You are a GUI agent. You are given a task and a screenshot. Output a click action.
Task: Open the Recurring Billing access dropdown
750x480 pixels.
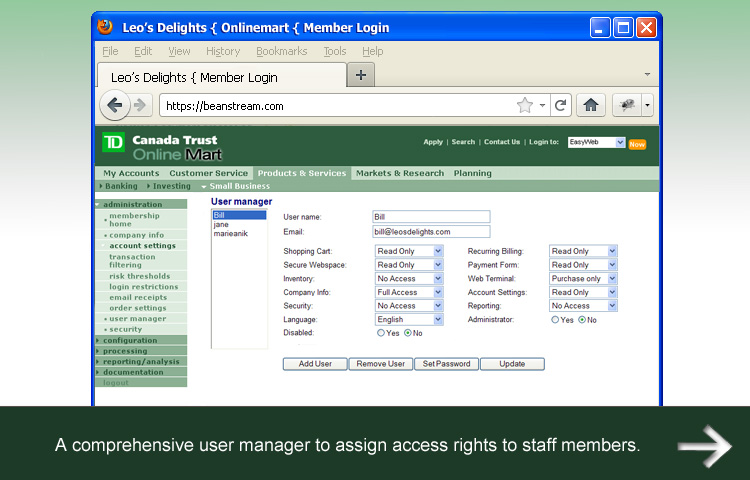tap(583, 251)
